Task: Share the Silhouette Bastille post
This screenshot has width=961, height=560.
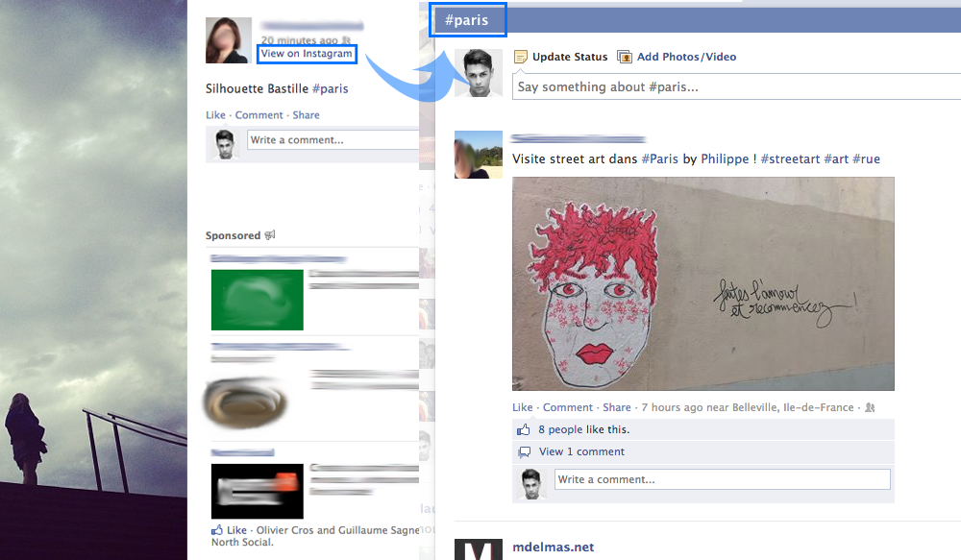Action: [306, 115]
